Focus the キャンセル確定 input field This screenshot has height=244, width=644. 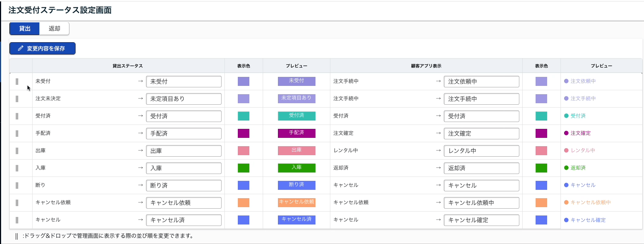click(x=481, y=220)
